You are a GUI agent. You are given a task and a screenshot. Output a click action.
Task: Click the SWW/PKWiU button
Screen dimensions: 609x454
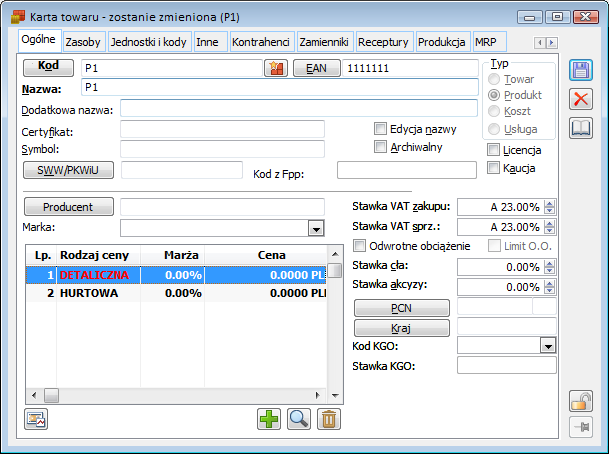tap(68, 169)
